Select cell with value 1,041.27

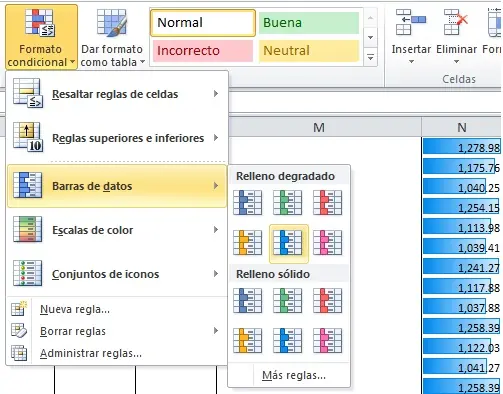(x=462, y=367)
